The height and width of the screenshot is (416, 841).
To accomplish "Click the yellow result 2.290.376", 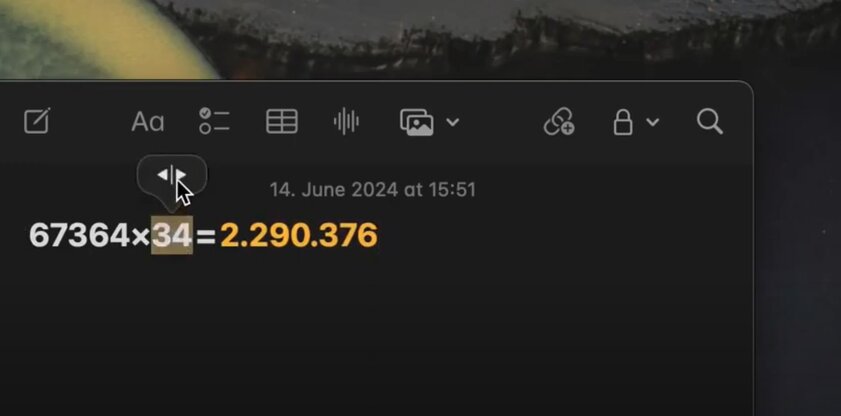I will pos(299,235).
